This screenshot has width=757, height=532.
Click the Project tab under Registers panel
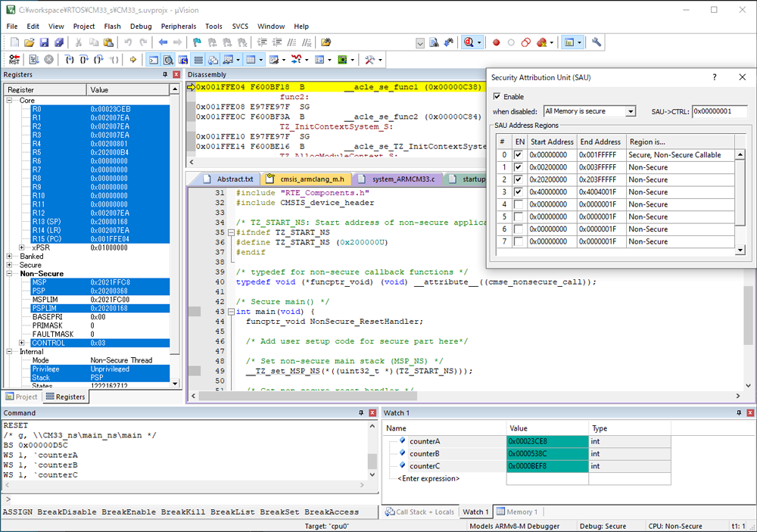click(21, 397)
